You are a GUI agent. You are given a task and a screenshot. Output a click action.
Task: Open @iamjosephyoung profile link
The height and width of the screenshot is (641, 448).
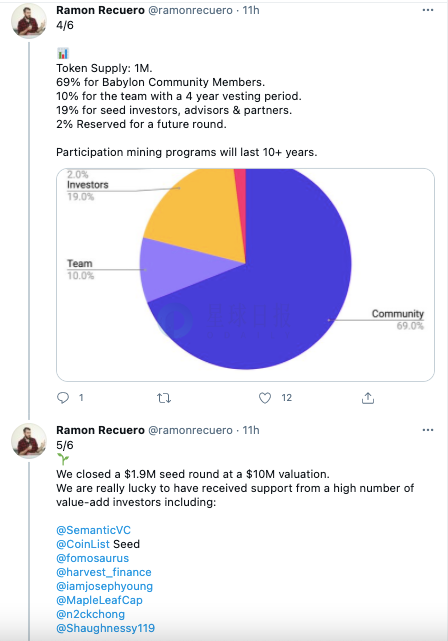104,586
